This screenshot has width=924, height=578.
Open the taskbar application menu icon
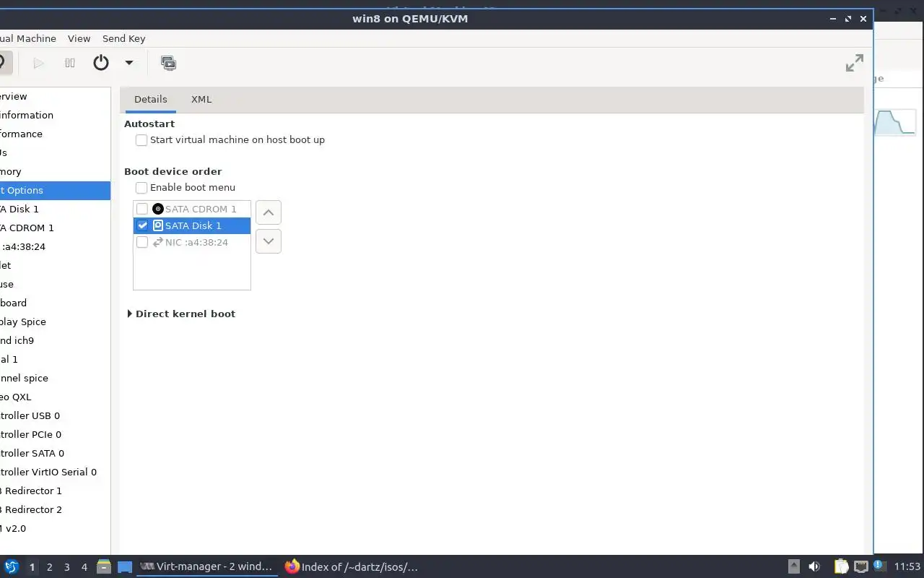tap(12, 566)
